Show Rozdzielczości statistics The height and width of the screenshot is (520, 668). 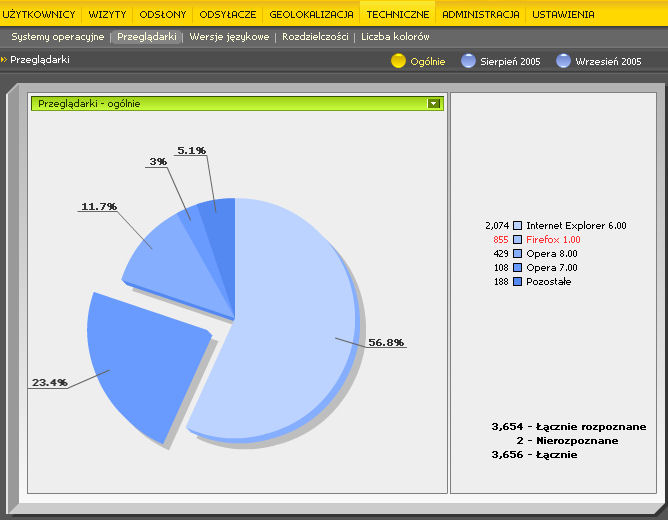tap(315, 37)
